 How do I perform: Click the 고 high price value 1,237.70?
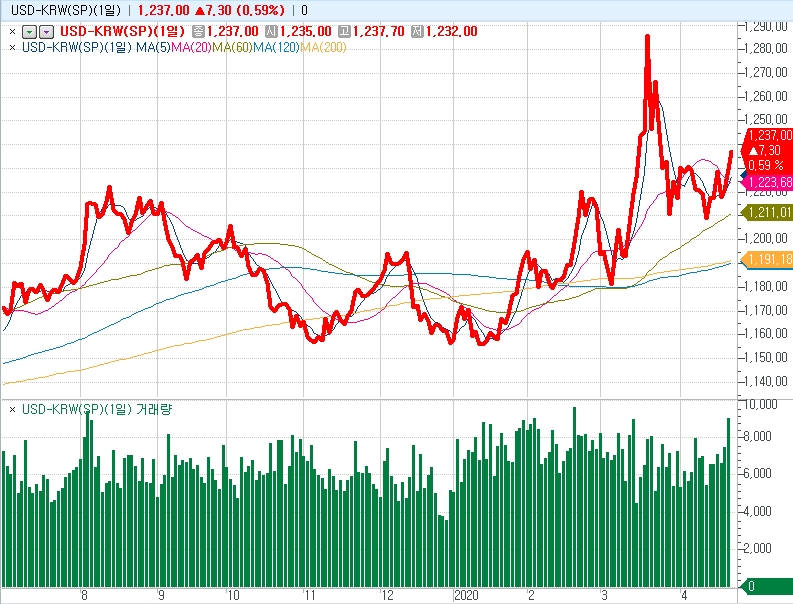tap(378, 32)
